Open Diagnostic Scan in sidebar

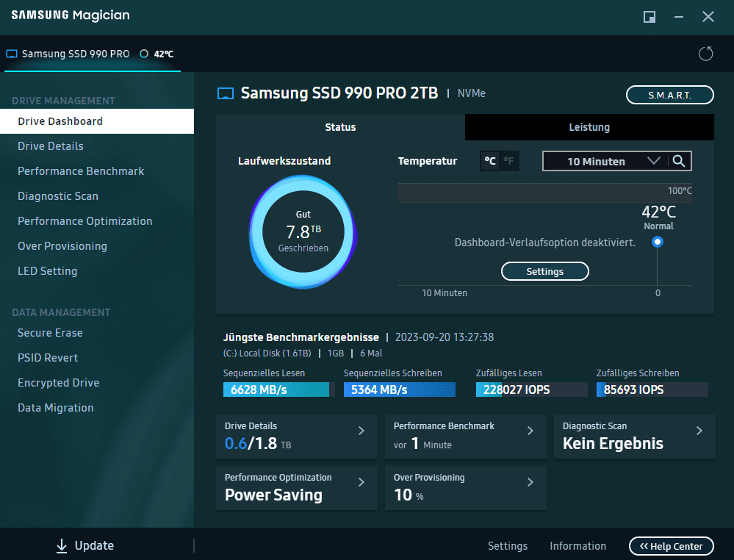(x=97, y=196)
